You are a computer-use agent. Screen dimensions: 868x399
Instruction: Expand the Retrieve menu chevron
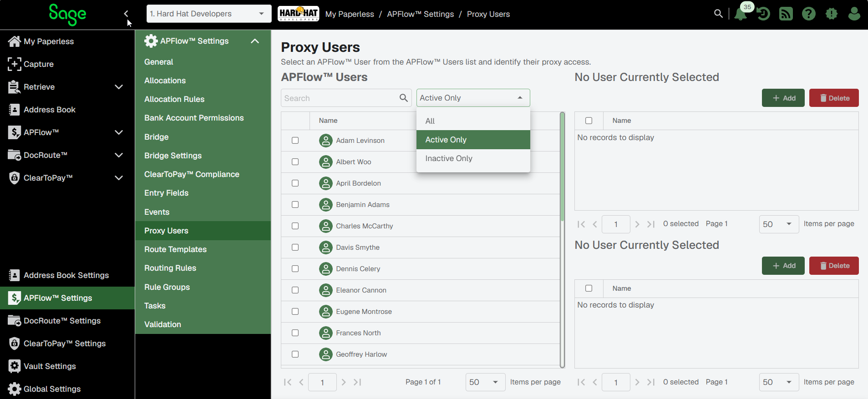pyautogui.click(x=119, y=87)
